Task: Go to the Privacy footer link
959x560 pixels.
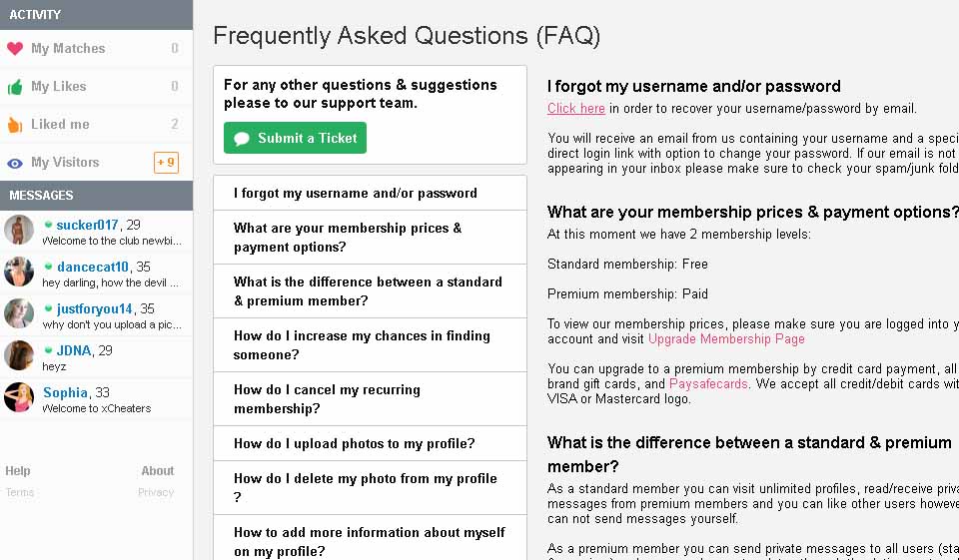Action: (x=156, y=492)
